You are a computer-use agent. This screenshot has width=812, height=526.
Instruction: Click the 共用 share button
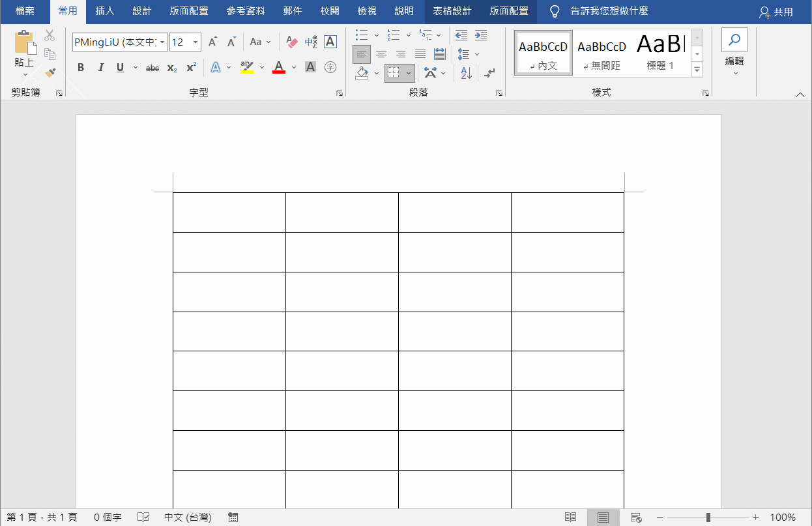[776, 12]
